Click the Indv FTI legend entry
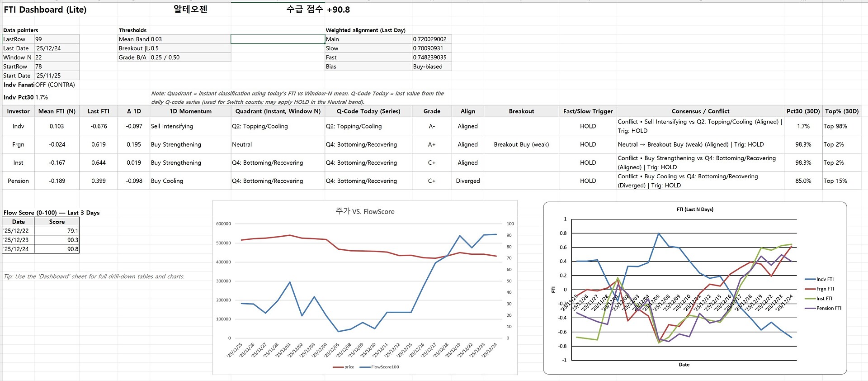Viewport: 868px width, 381px height. tap(825, 279)
